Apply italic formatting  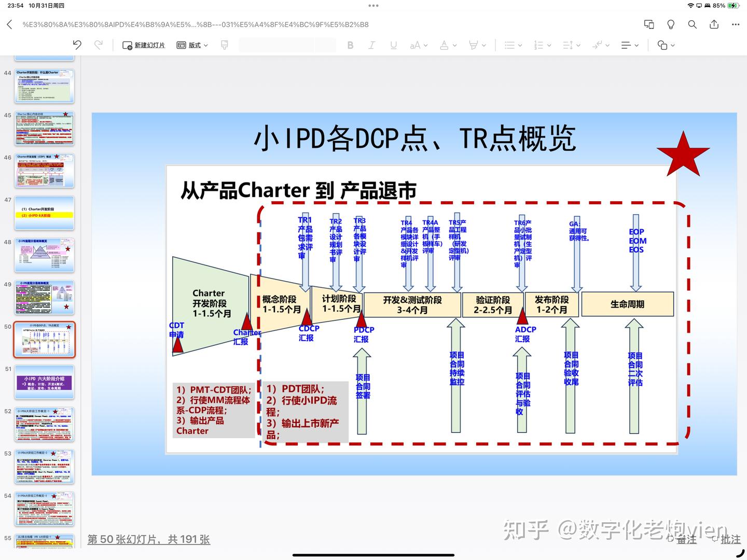point(372,45)
